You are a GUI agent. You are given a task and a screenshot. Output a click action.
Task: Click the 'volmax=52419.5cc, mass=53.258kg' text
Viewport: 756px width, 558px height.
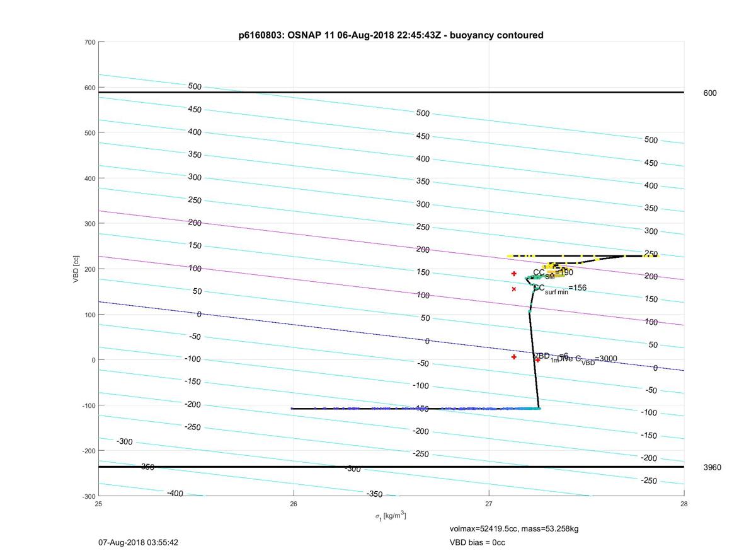514,528
